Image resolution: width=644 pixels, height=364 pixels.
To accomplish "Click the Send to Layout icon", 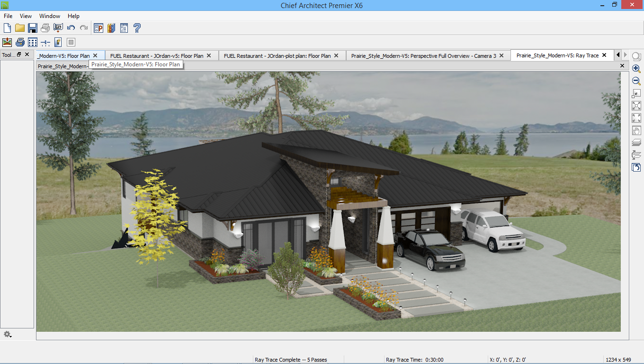I will pos(58,28).
